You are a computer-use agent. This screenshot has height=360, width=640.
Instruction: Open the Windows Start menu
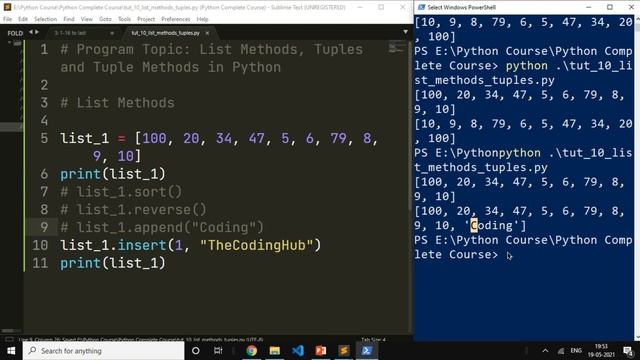click(x=11, y=351)
